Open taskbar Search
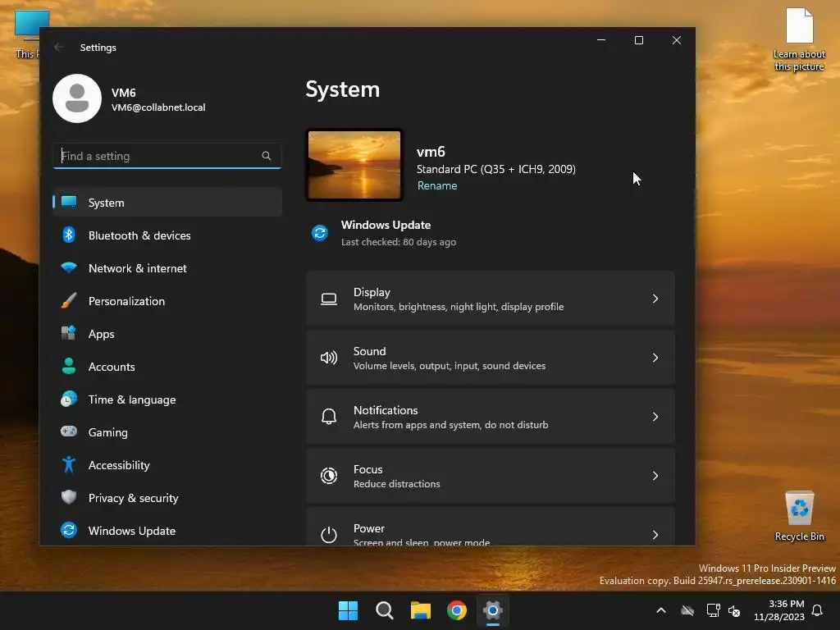 384,610
